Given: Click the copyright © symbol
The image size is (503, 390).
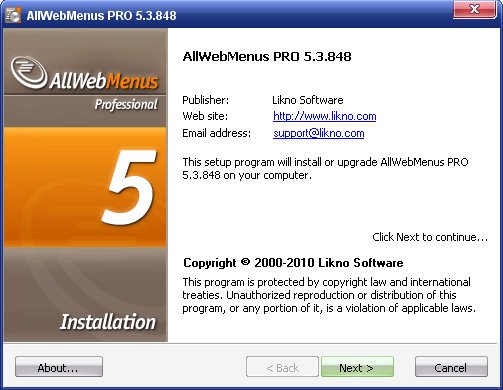Looking at the screenshot, I should [245, 262].
